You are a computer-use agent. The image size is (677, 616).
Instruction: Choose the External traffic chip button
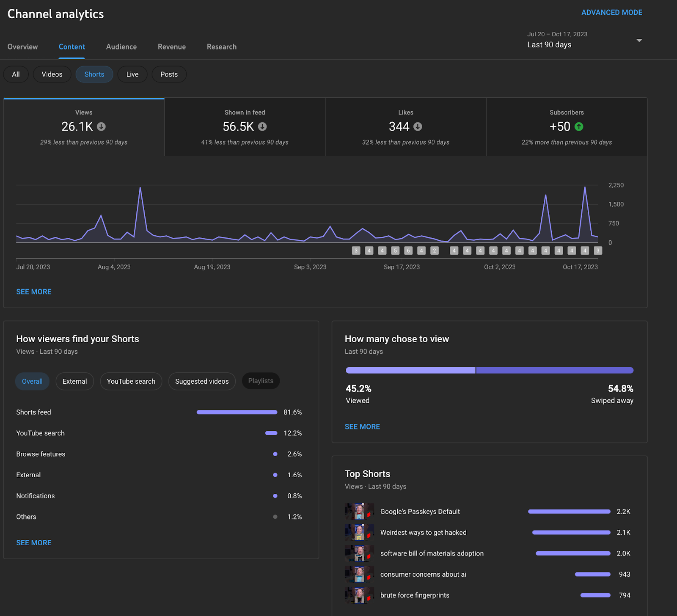coord(75,381)
